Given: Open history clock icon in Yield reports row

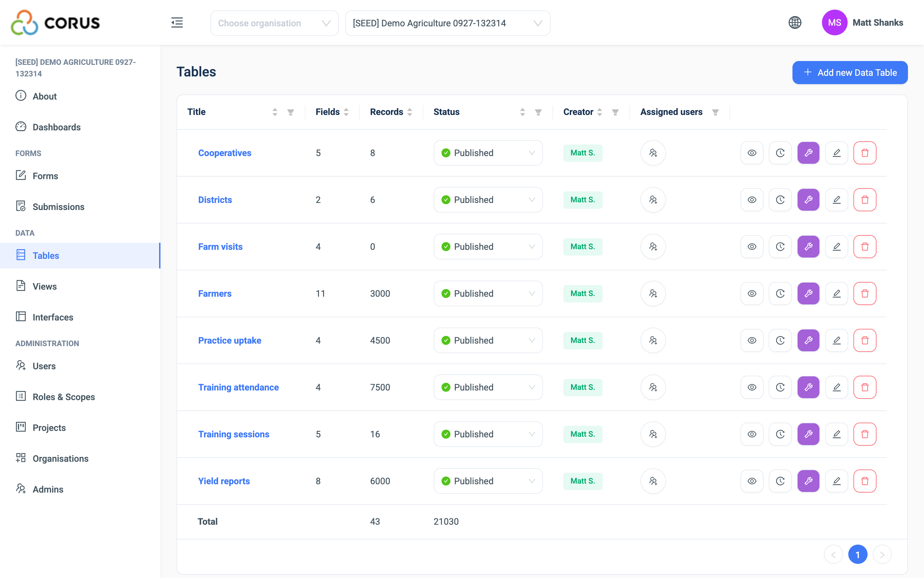Looking at the screenshot, I should (780, 481).
